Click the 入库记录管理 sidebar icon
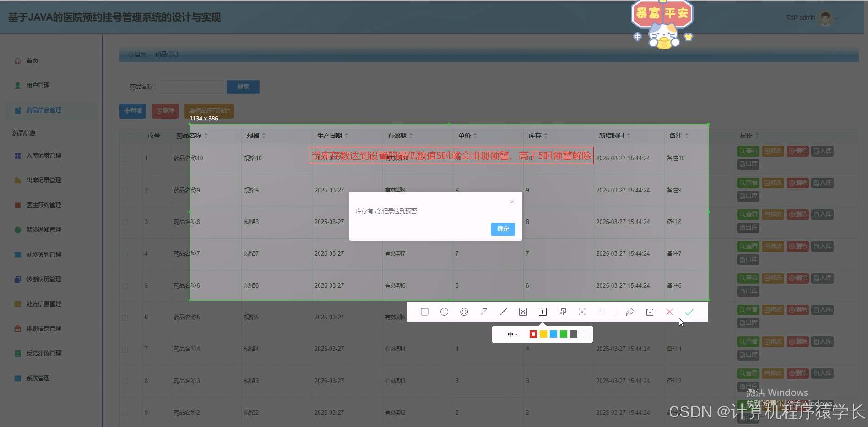 (17, 156)
